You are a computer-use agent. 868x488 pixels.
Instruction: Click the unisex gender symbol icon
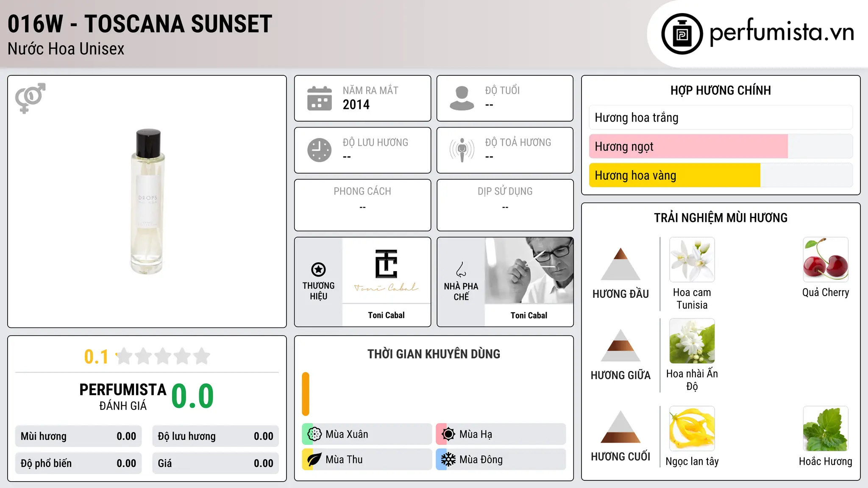(30, 98)
